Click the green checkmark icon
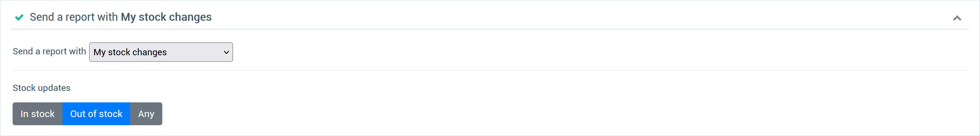 click(x=19, y=17)
